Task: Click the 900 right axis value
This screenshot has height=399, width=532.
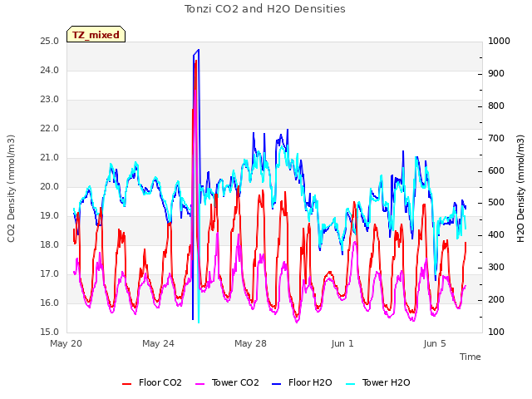Action: 496,74
